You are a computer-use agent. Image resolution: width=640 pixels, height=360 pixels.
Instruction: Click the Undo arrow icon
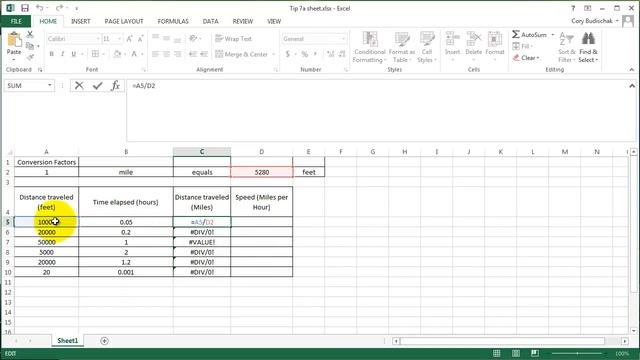point(40,8)
